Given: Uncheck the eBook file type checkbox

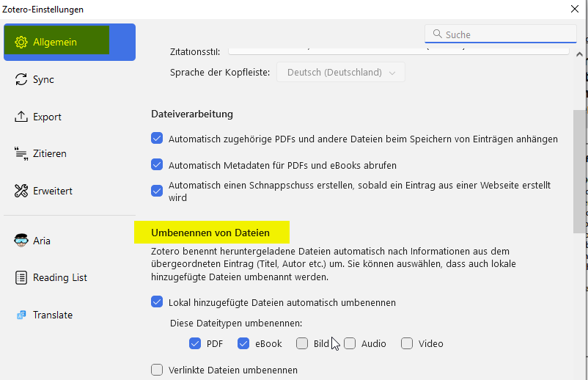Looking at the screenshot, I should [243, 343].
